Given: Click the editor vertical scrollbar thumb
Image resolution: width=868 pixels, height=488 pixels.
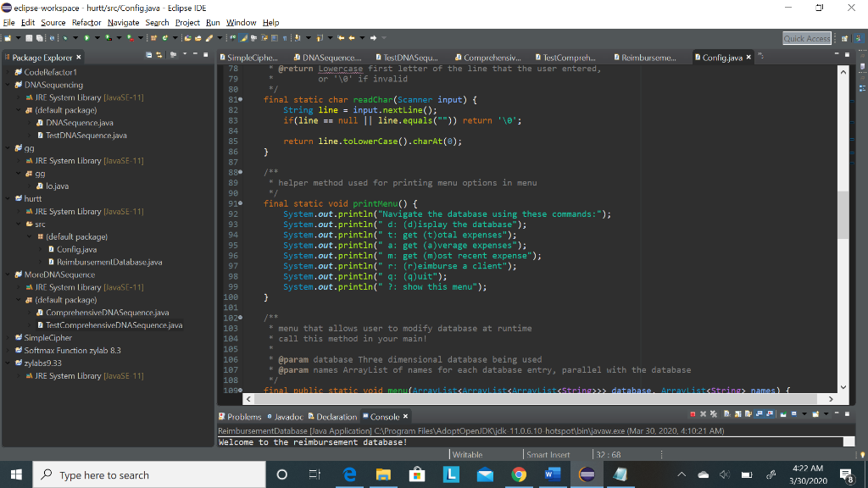Looking at the screenshot, I should point(843,214).
